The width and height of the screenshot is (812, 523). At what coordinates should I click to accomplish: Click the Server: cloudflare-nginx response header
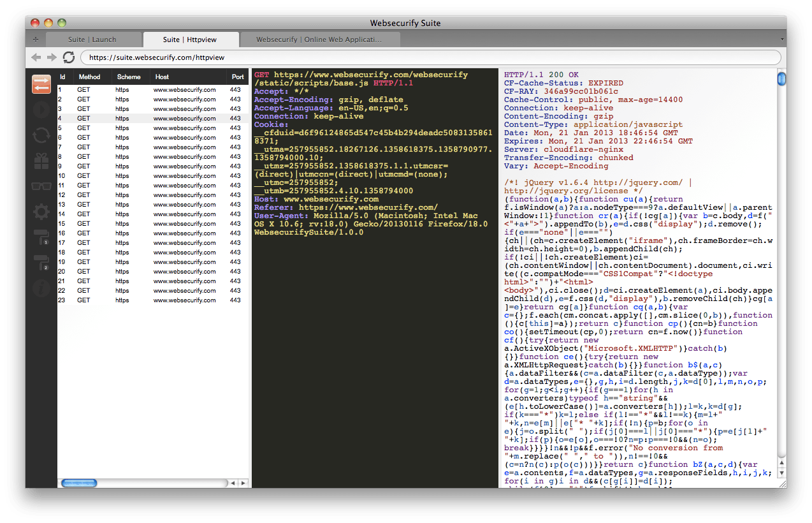coord(564,150)
